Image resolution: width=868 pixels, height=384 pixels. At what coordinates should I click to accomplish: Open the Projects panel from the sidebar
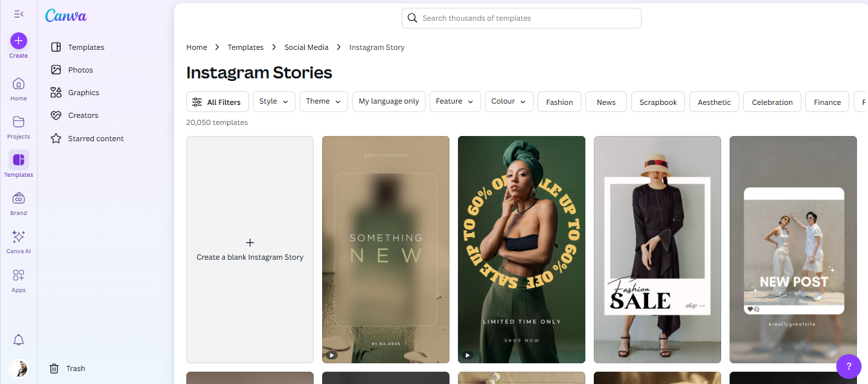coord(18,127)
